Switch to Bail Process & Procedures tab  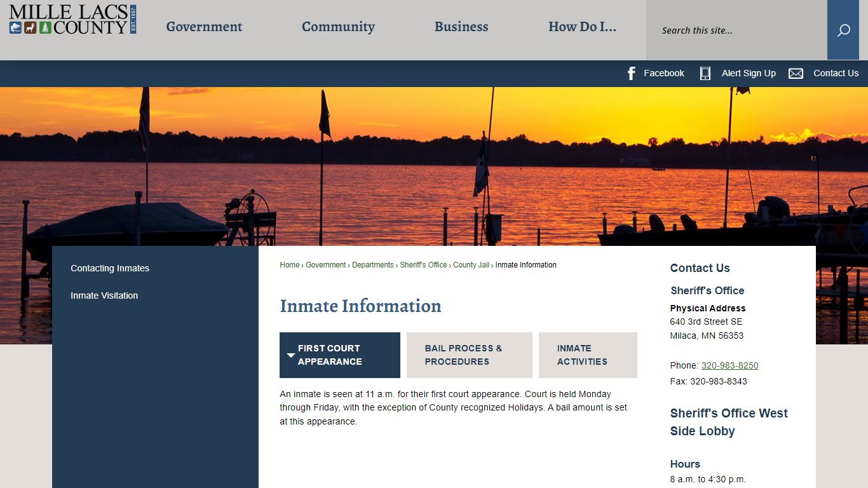(470, 355)
